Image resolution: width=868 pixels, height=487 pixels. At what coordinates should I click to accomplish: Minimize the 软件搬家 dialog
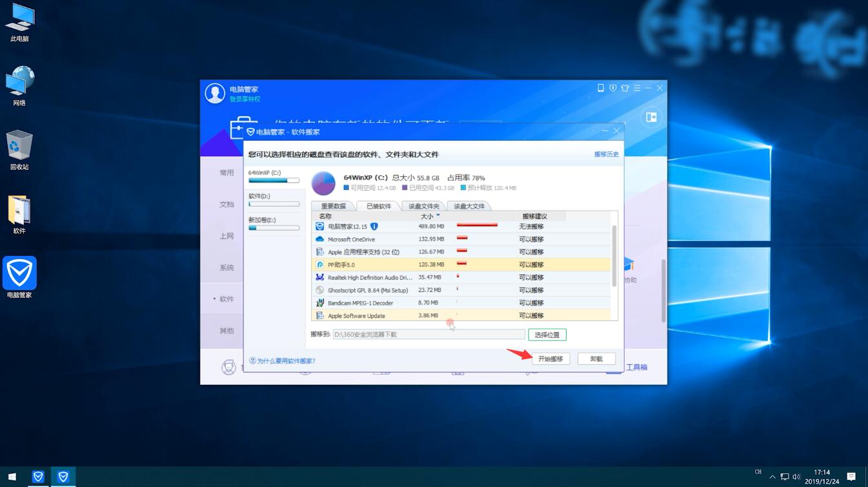pos(605,131)
